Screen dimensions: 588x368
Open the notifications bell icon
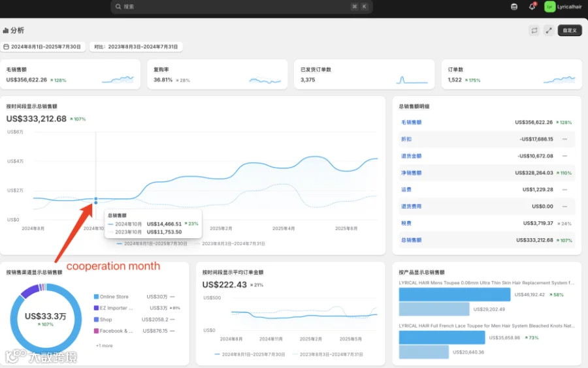(532, 7)
